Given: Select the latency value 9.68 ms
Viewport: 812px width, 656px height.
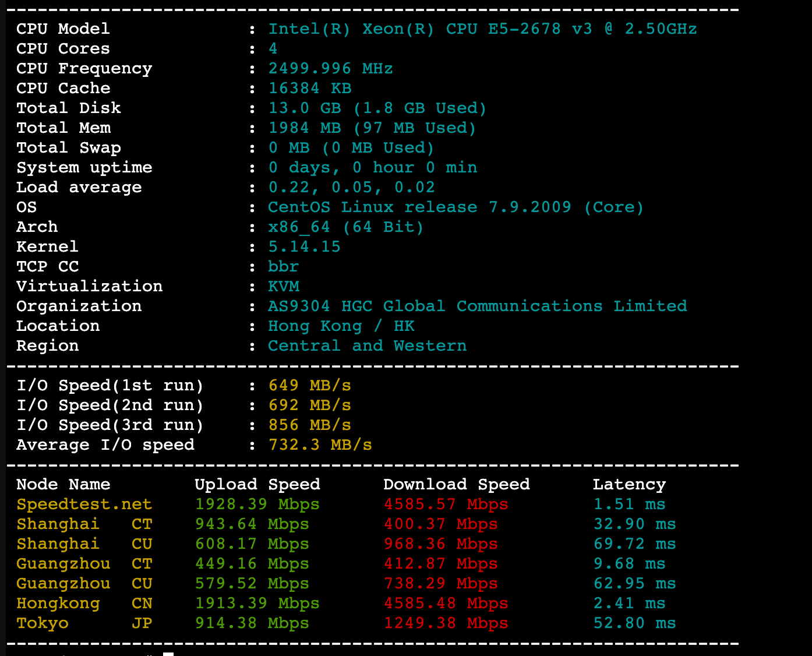Looking at the screenshot, I should click(x=629, y=564).
